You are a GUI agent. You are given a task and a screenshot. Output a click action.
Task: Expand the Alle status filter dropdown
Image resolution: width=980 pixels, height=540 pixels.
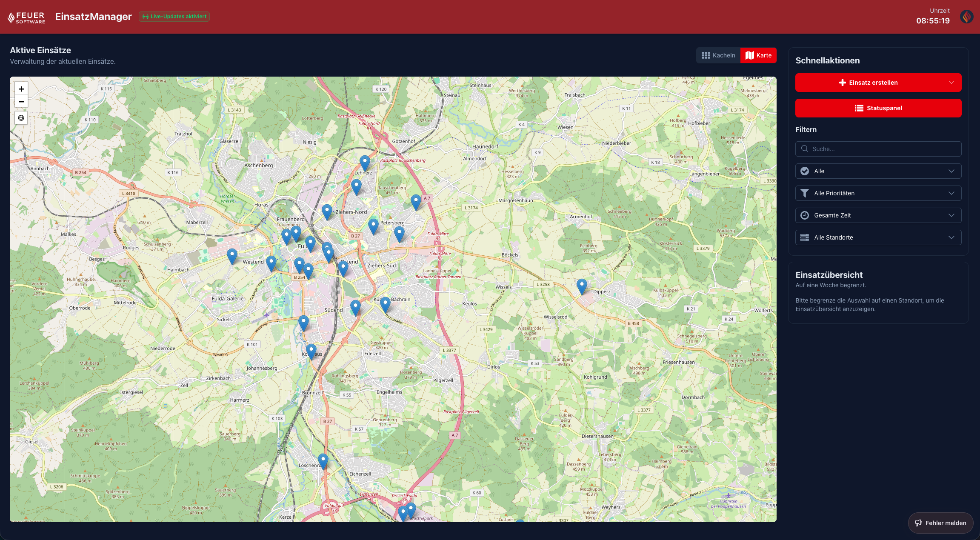pos(878,171)
